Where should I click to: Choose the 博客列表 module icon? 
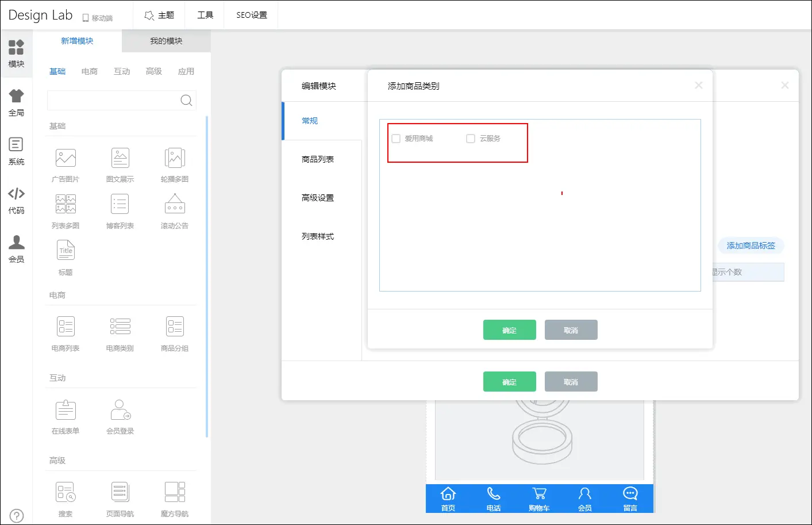[x=120, y=205]
